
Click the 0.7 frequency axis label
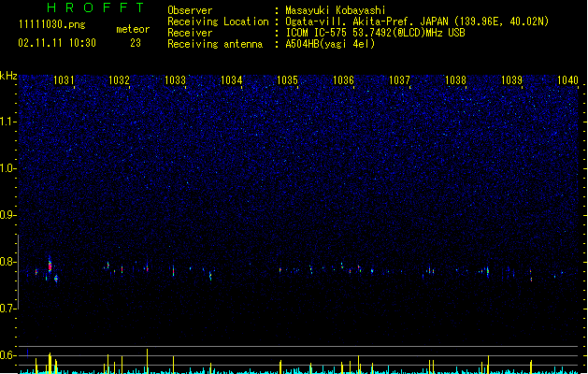(7, 309)
